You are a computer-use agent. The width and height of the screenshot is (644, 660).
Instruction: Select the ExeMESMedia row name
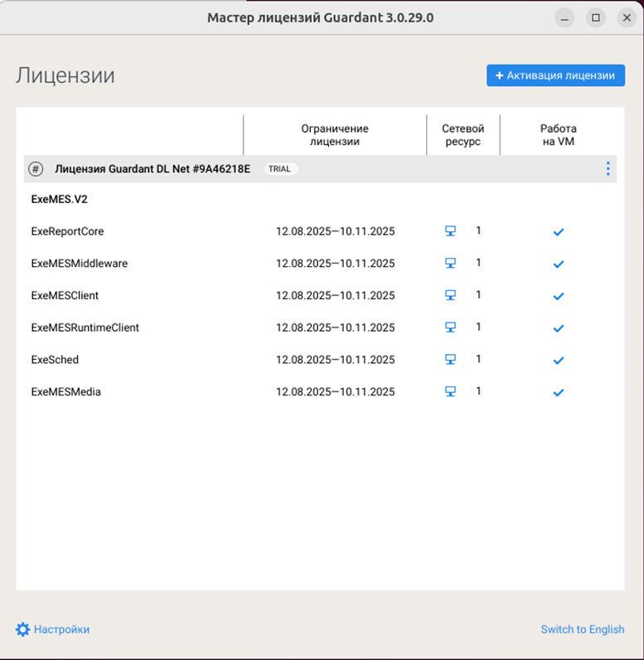pyautogui.click(x=66, y=392)
